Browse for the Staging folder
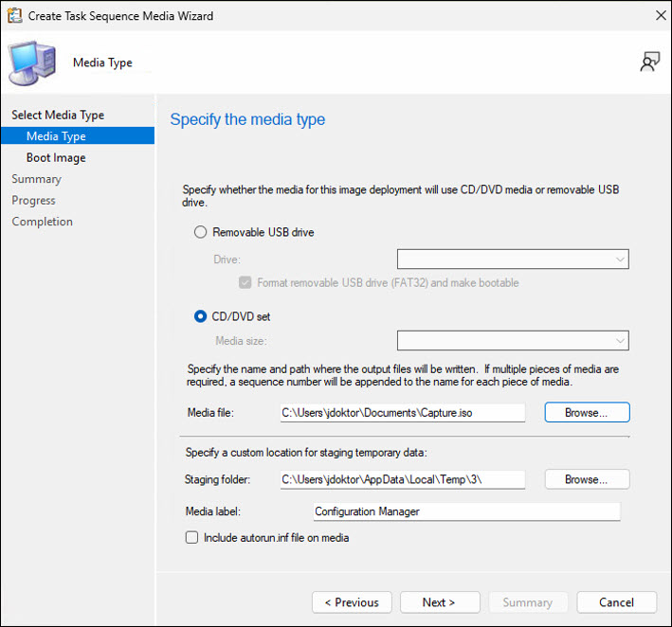 587,479
